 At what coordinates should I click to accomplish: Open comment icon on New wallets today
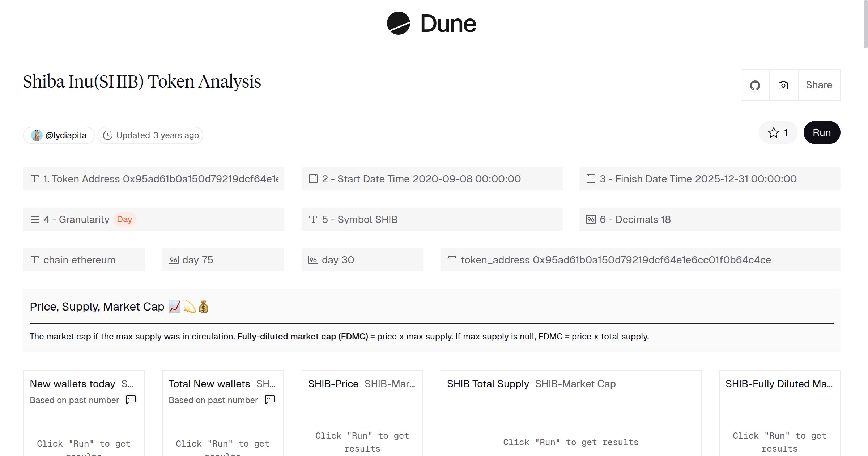(x=131, y=399)
